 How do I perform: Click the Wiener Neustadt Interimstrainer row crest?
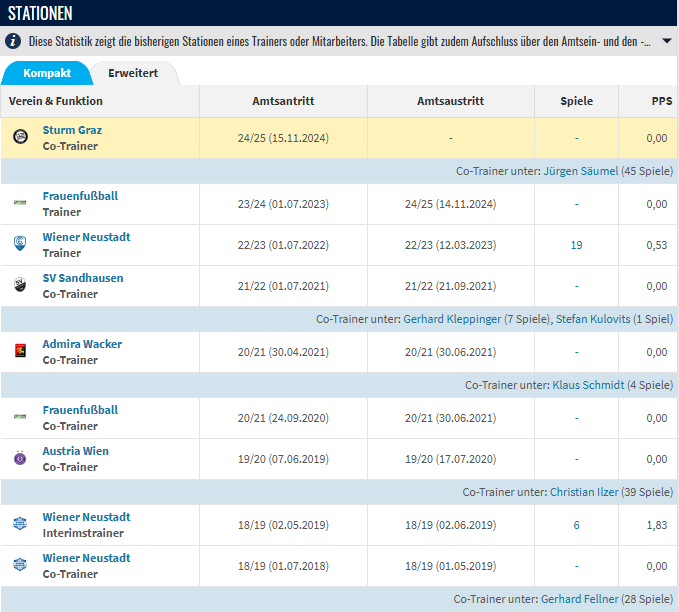(20, 525)
